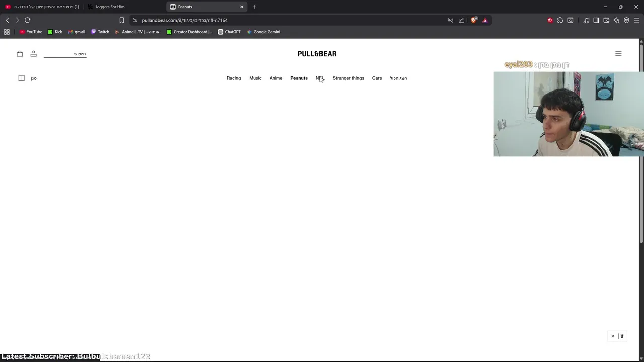Open the Brave Wallet icon
The image size is (644, 362).
point(606,20)
